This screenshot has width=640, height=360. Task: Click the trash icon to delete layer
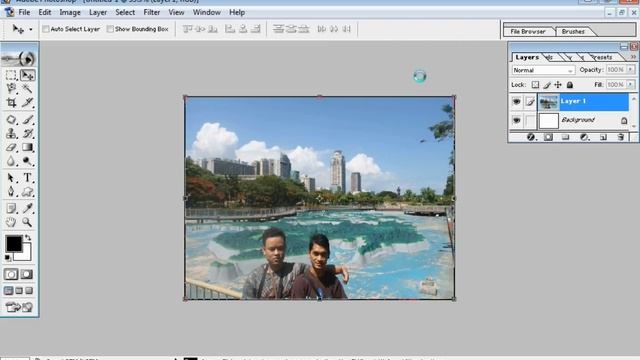tap(621, 137)
